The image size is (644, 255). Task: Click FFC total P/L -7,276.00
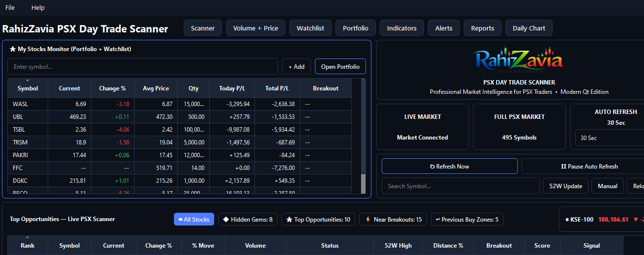pos(277,168)
